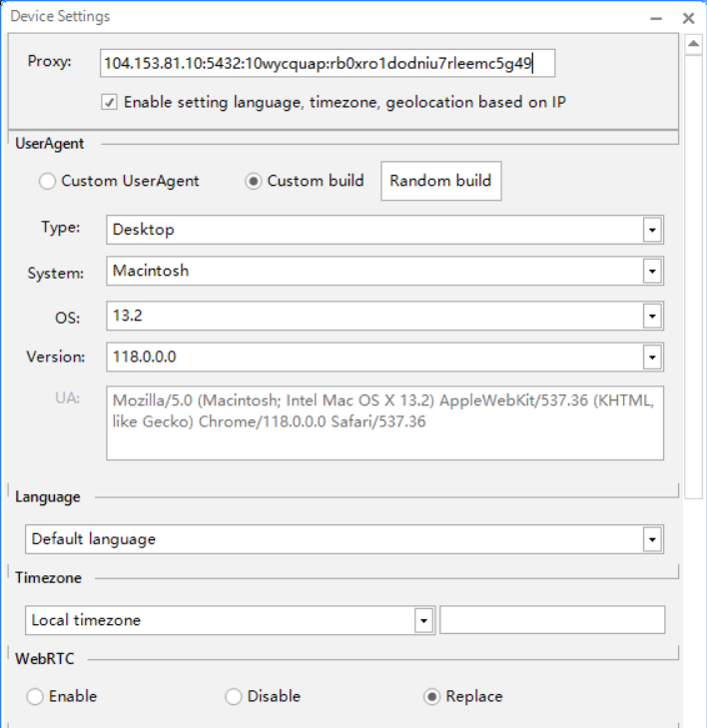Minimize the Device Settings window

pyautogui.click(x=655, y=18)
